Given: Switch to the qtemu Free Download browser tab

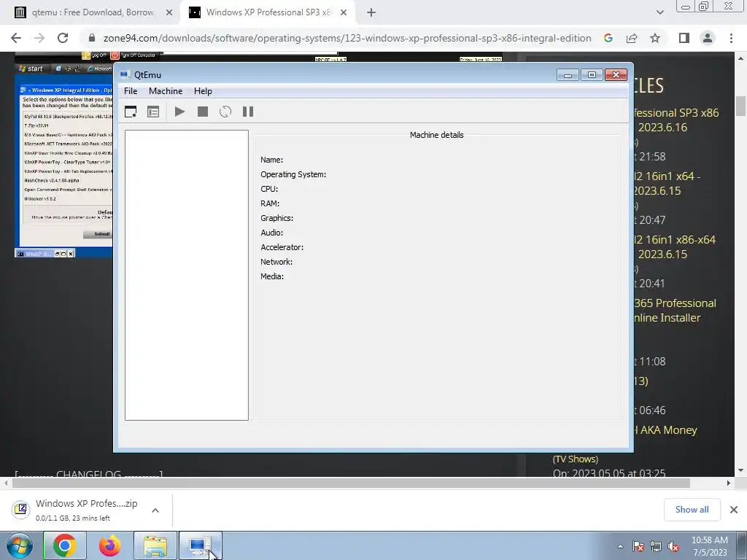Looking at the screenshot, I should click(x=93, y=12).
